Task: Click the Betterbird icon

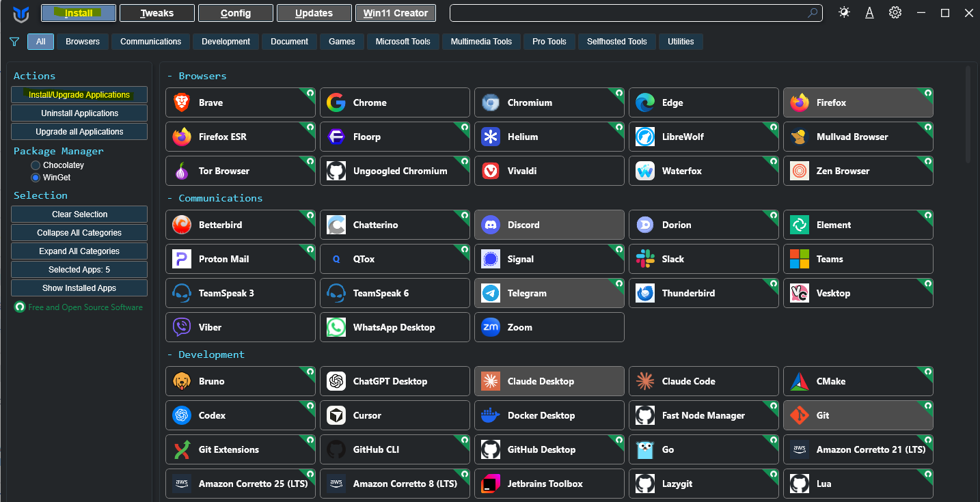Action: [182, 225]
